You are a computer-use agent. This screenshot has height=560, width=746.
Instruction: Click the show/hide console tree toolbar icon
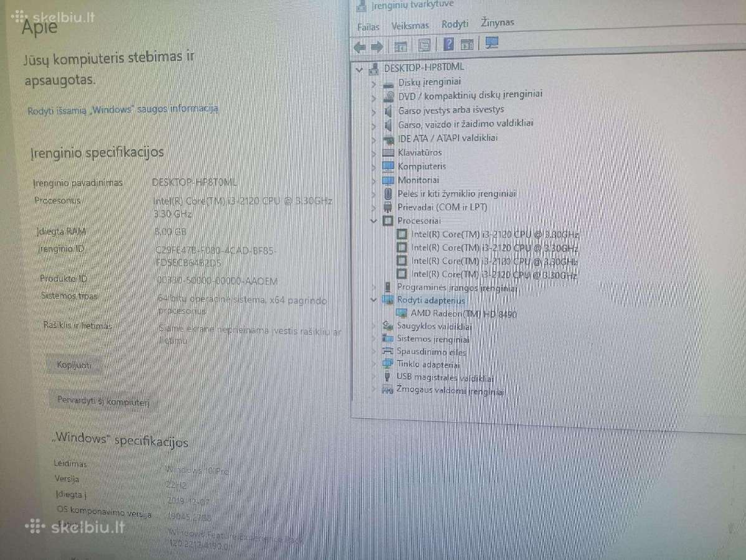coord(400,47)
